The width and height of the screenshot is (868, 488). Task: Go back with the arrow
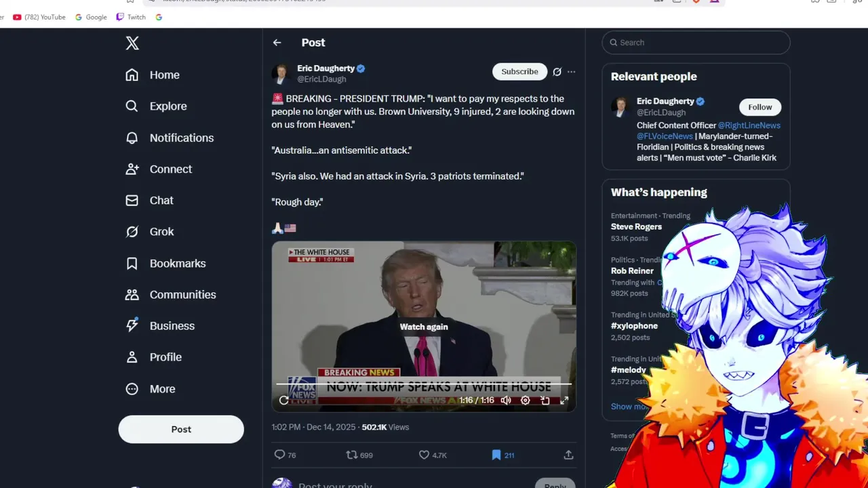277,43
